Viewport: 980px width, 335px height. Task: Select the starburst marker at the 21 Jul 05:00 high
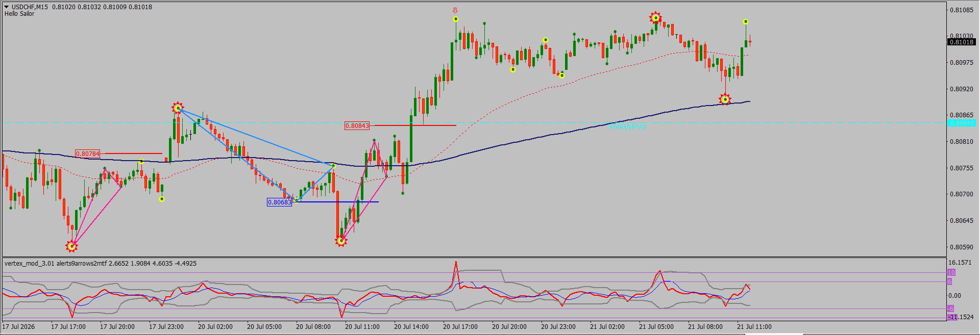(655, 18)
